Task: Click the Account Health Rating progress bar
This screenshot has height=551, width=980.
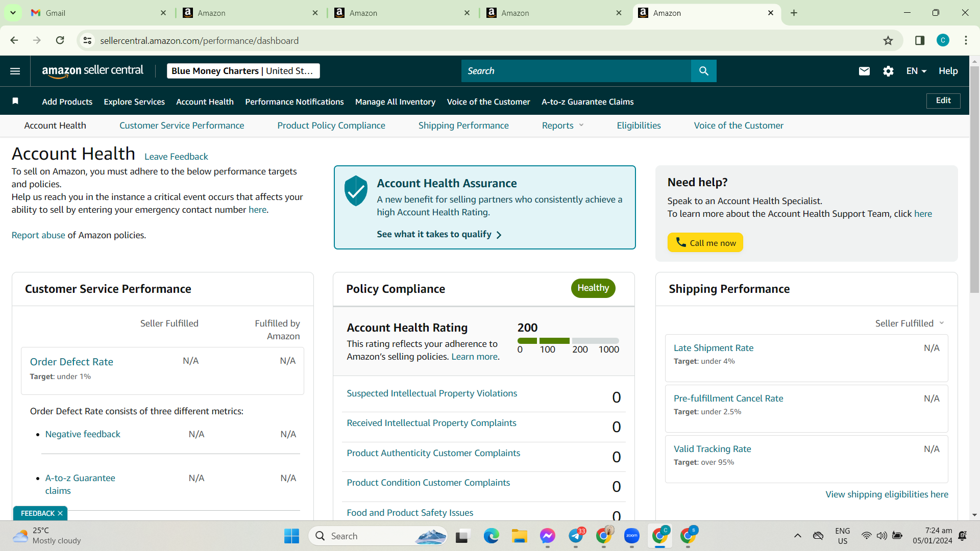Action: [568, 340]
